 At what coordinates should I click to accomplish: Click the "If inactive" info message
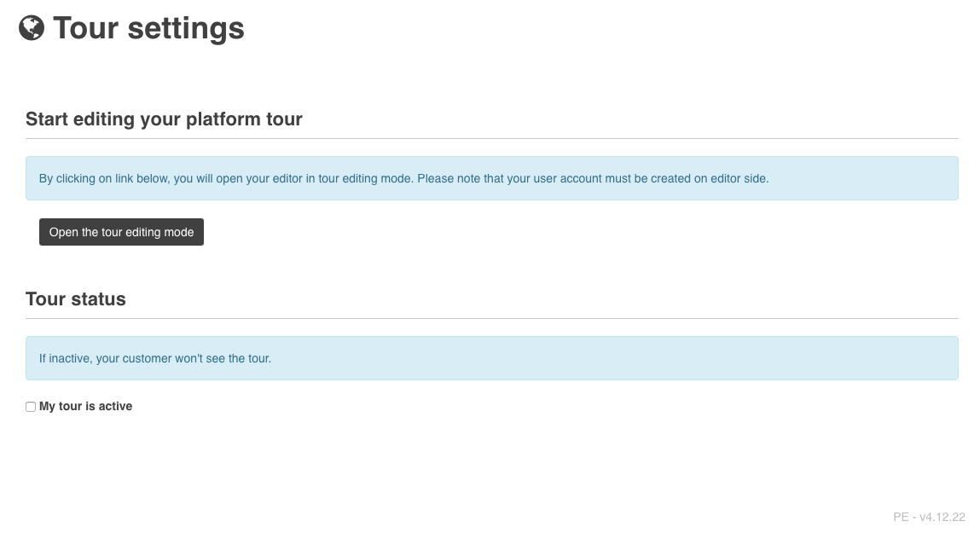[155, 358]
